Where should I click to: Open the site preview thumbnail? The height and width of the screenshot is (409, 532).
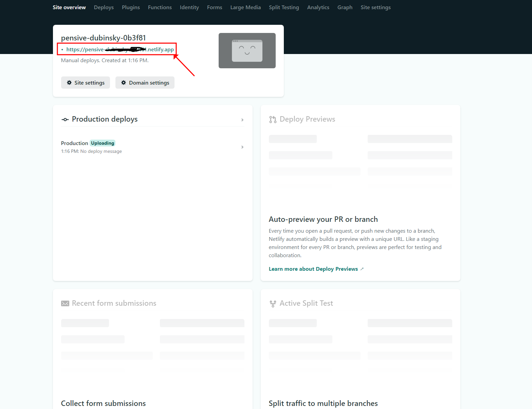pyautogui.click(x=247, y=51)
